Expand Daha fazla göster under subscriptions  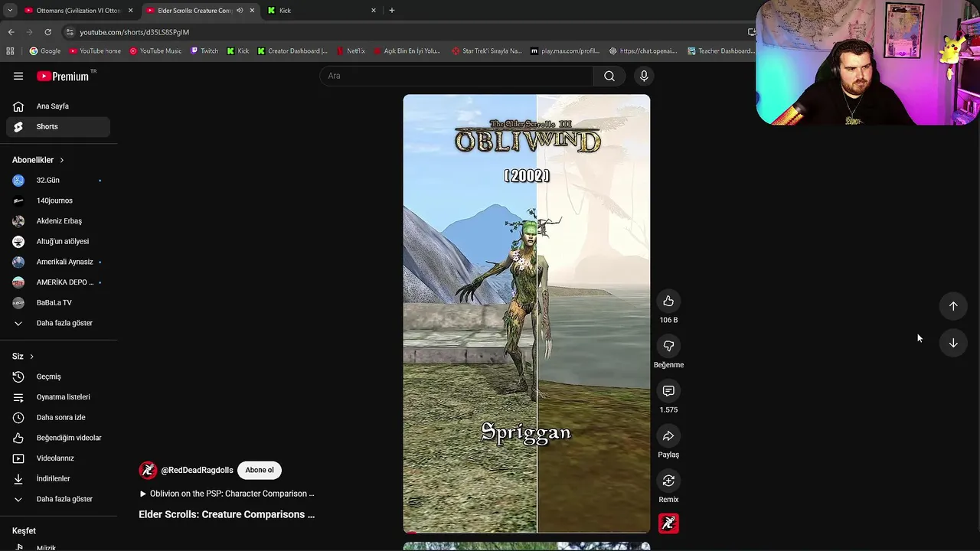point(58,323)
